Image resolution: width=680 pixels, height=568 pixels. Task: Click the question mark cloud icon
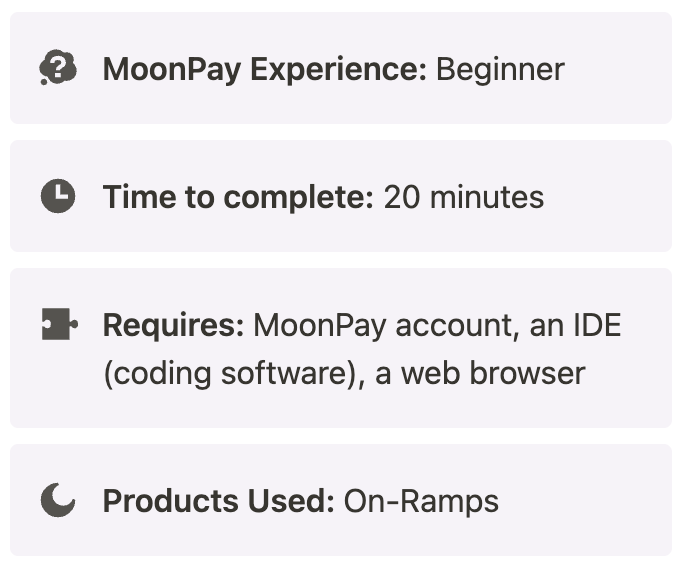pos(58,69)
